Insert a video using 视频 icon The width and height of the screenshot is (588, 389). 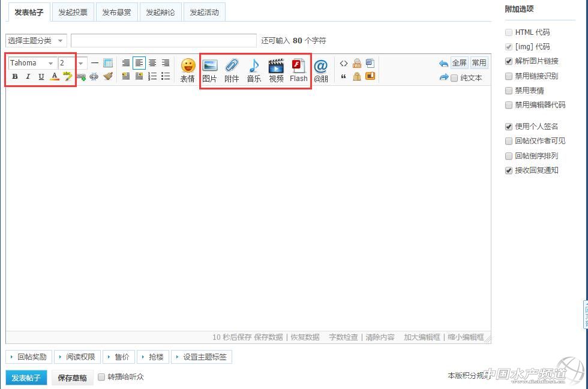coord(276,70)
